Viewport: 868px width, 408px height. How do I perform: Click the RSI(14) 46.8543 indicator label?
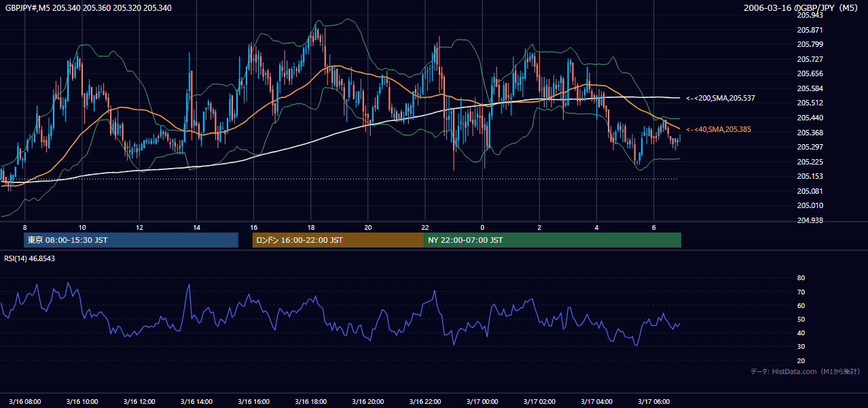[x=30, y=259]
